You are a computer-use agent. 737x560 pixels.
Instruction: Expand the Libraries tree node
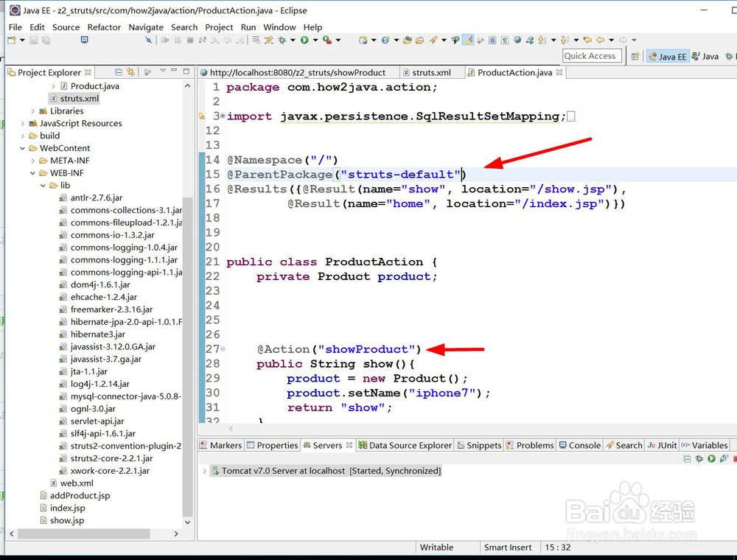(32, 111)
